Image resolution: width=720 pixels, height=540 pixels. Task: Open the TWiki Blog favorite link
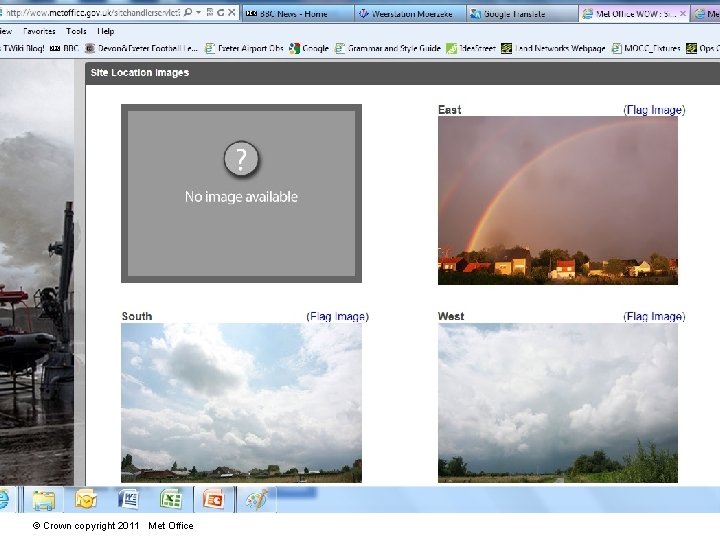[22, 48]
